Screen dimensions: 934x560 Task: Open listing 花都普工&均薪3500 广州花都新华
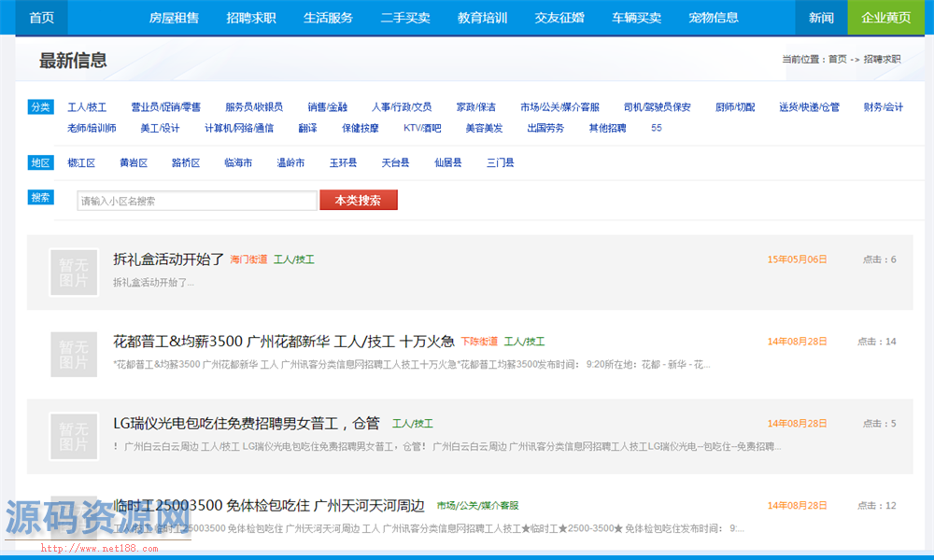click(284, 342)
